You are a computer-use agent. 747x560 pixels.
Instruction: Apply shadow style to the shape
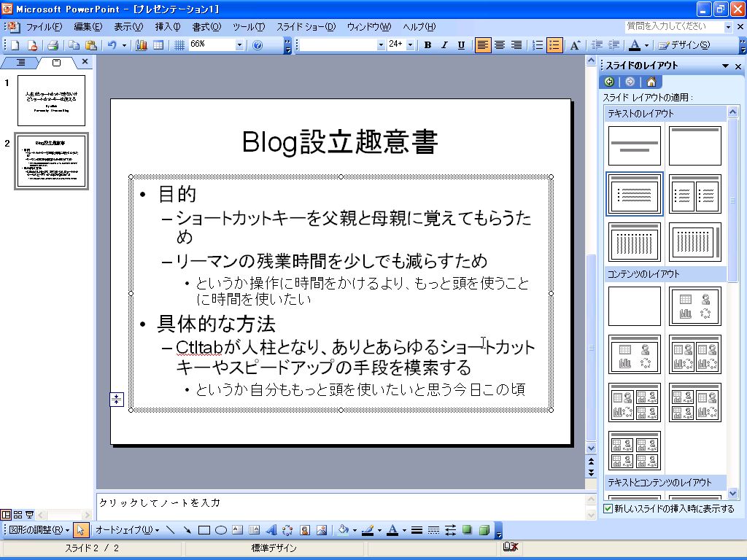pos(468,530)
